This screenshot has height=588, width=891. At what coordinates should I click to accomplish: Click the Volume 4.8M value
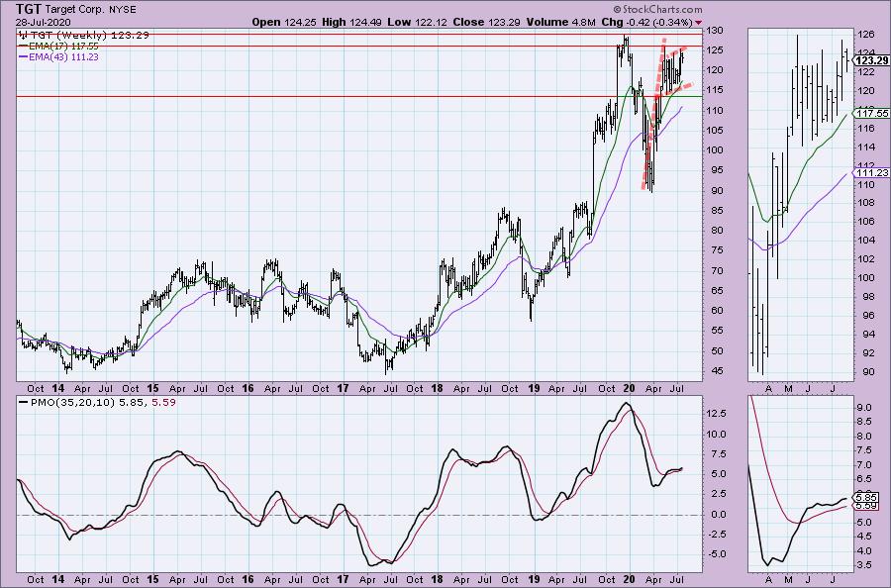(x=561, y=22)
